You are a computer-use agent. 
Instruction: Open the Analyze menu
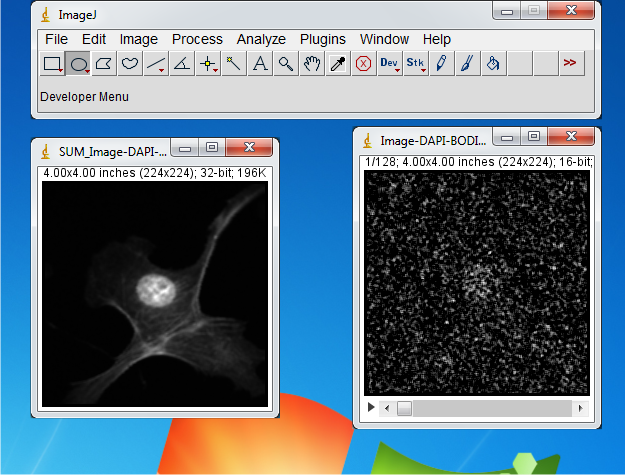(261, 39)
